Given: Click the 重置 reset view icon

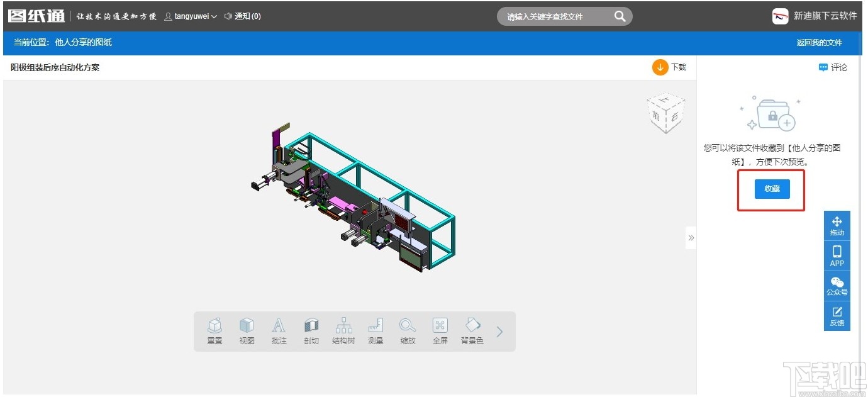Looking at the screenshot, I should point(215,331).
